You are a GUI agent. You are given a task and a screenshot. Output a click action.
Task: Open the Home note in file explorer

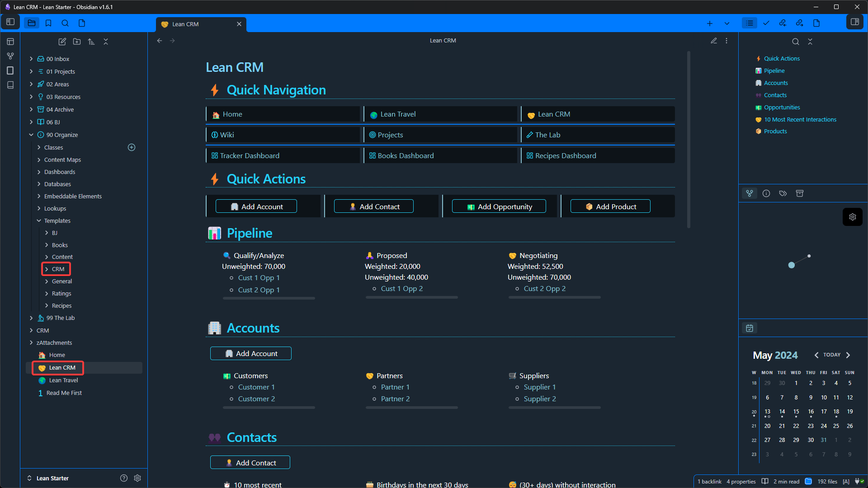click(57, 355)
